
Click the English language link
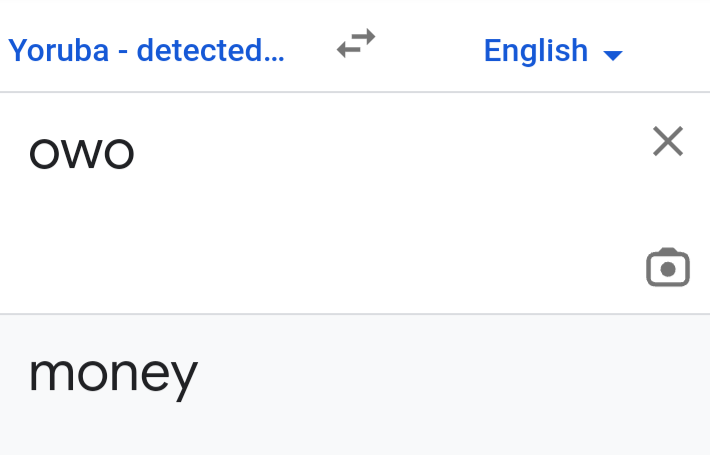tap(536, 50)
